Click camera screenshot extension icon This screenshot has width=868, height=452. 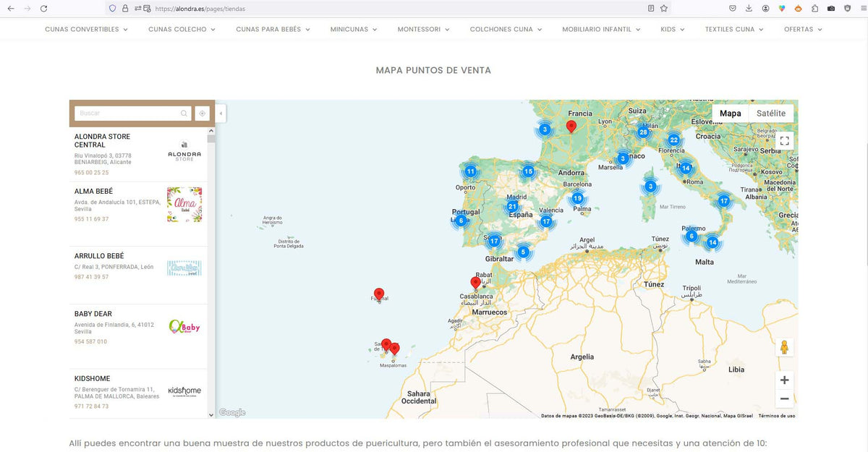831,8
